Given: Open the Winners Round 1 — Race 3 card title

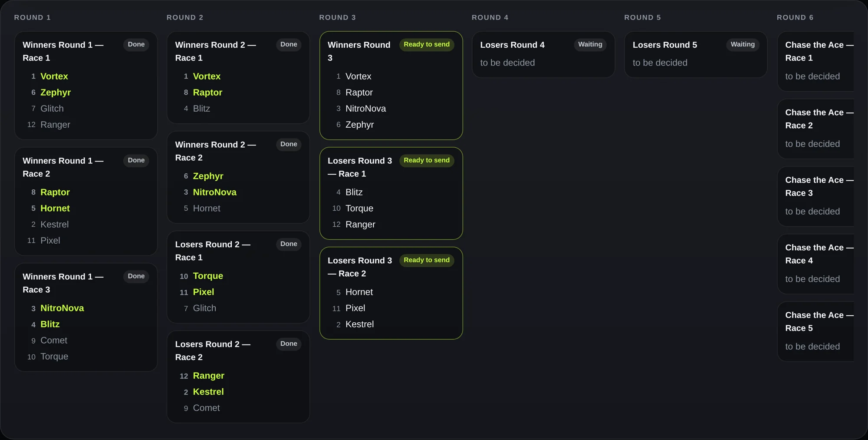Looking at the screenshot, I should point(63,283).
